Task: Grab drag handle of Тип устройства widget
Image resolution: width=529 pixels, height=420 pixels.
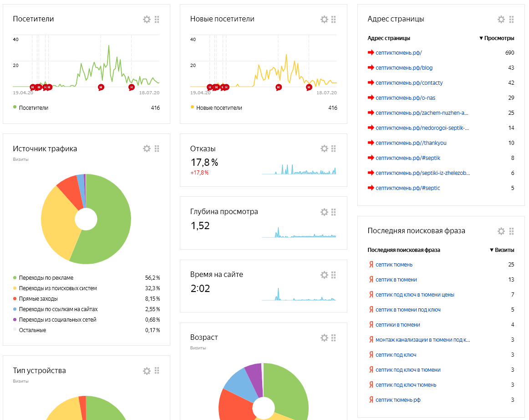Action: pyautogui.click(x=157, y=371)
